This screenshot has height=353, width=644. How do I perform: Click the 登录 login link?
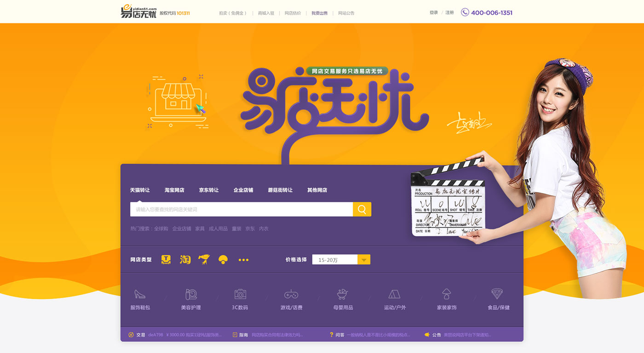[x=434, y=13]
